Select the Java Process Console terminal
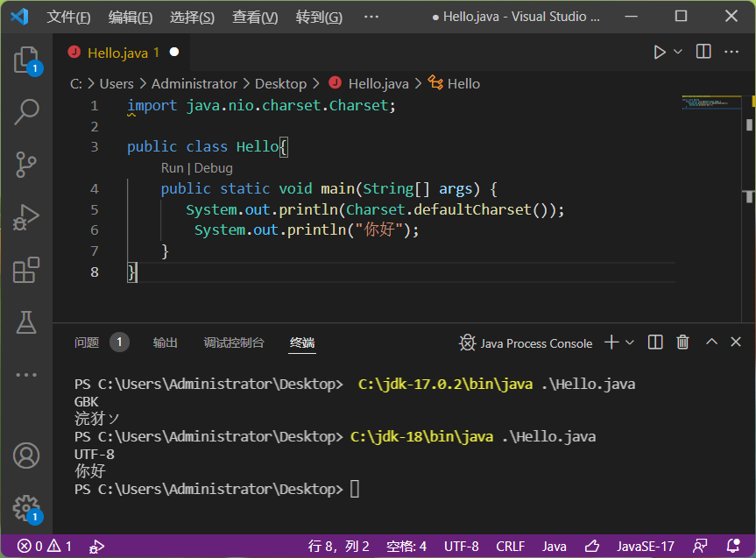Image resolution: width=756 pixels, height=558 pixels. 526,343
